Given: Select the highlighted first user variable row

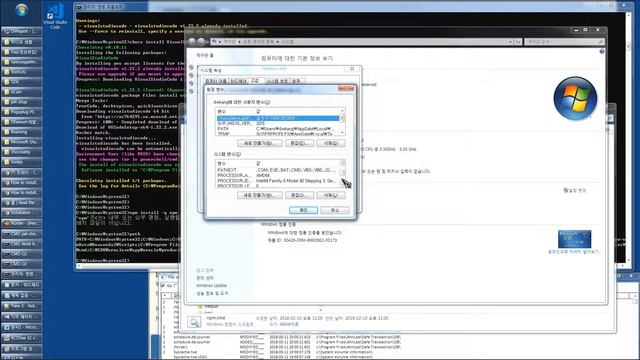Looking at the screenshot, I should [278, 118].
